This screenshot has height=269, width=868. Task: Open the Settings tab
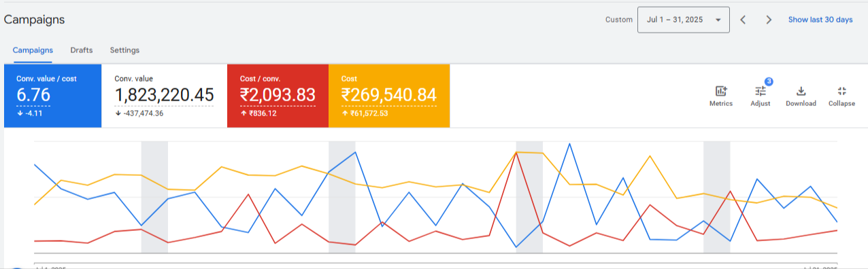pos(124,50)
